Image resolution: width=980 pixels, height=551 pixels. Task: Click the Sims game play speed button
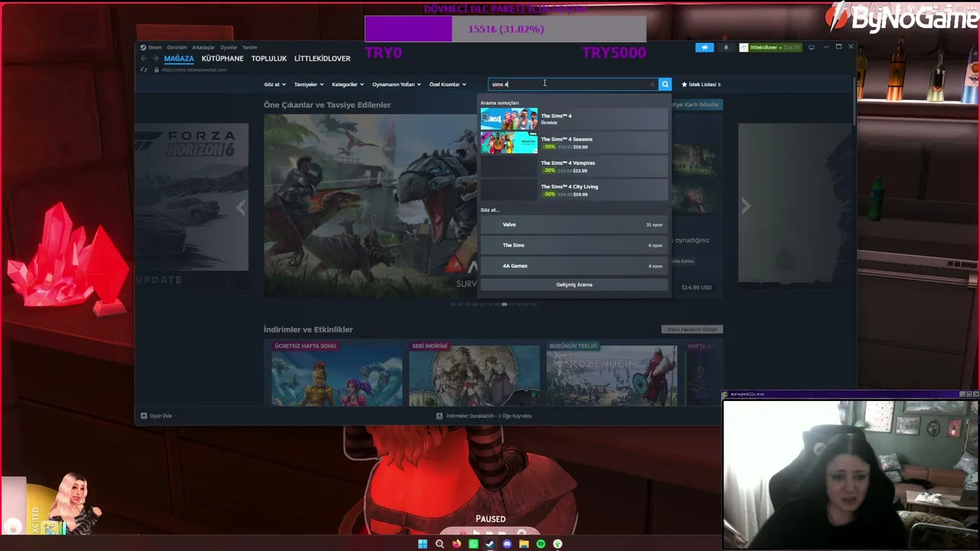tap(476, 533)
